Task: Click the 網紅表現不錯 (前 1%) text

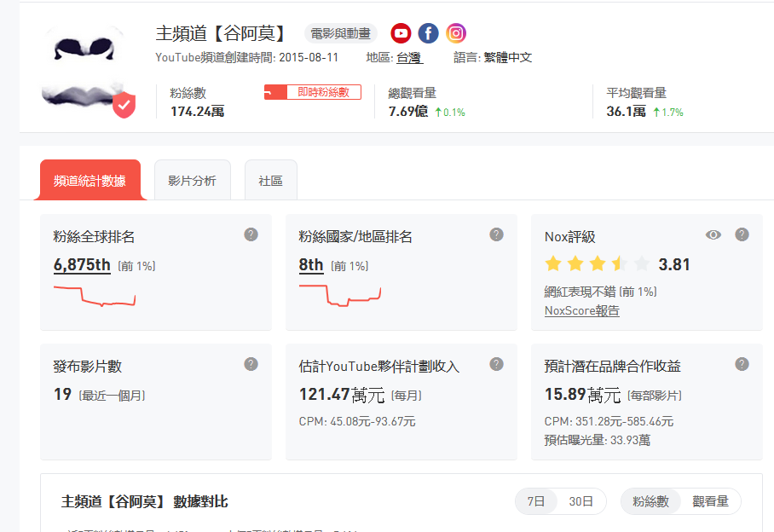Action: point(600,292)
